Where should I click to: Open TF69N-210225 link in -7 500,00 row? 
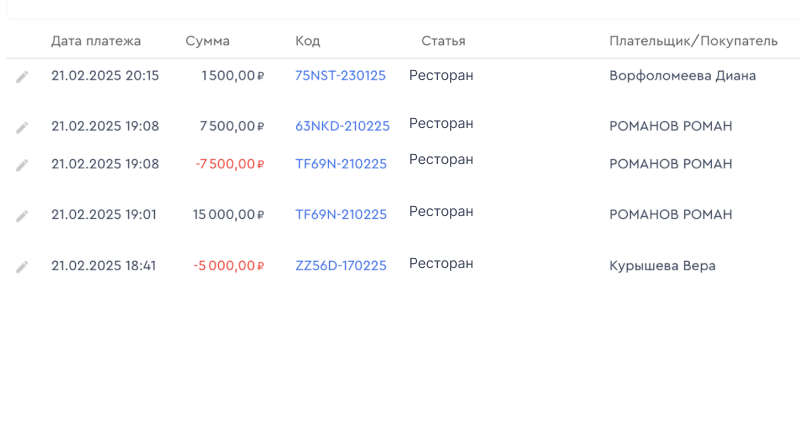point(341,164)
